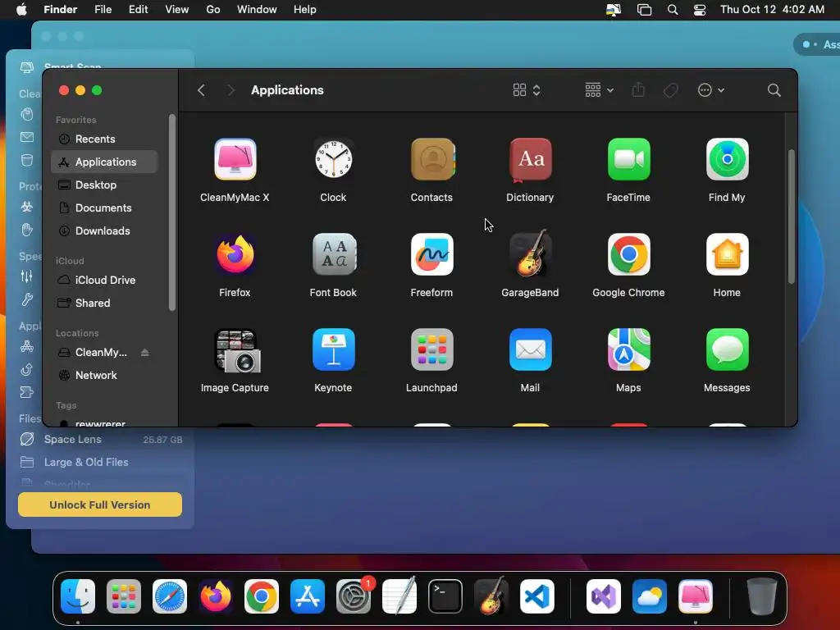Open the Apple menu
The height and width of the screenshot is (630, 840).
click(x=21, y=10)
